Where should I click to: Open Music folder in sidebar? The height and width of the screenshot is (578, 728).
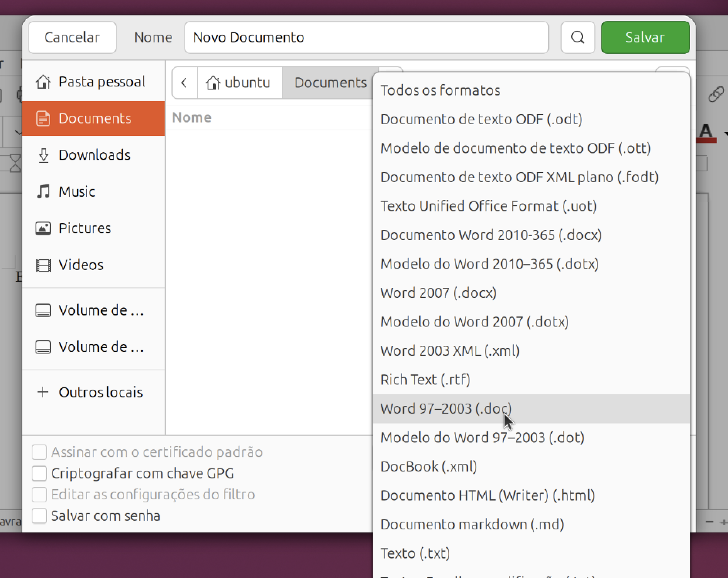pyautogui.click(x=93, y=192)
